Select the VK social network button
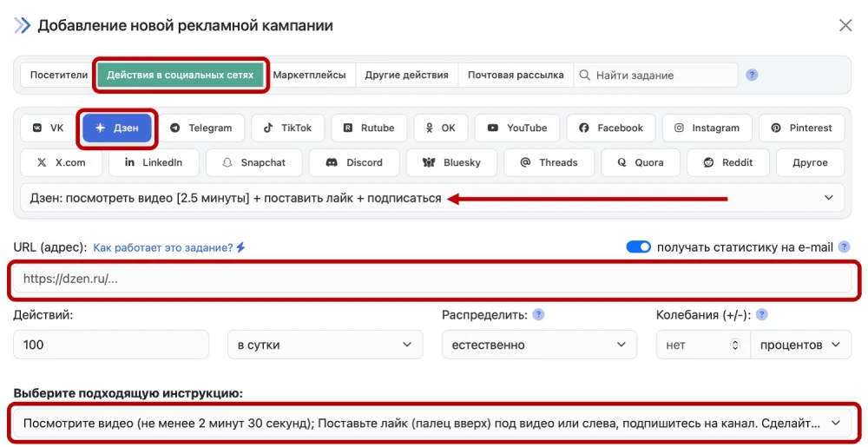This screenshot has width=868, height=447. (x=48, y=128)
